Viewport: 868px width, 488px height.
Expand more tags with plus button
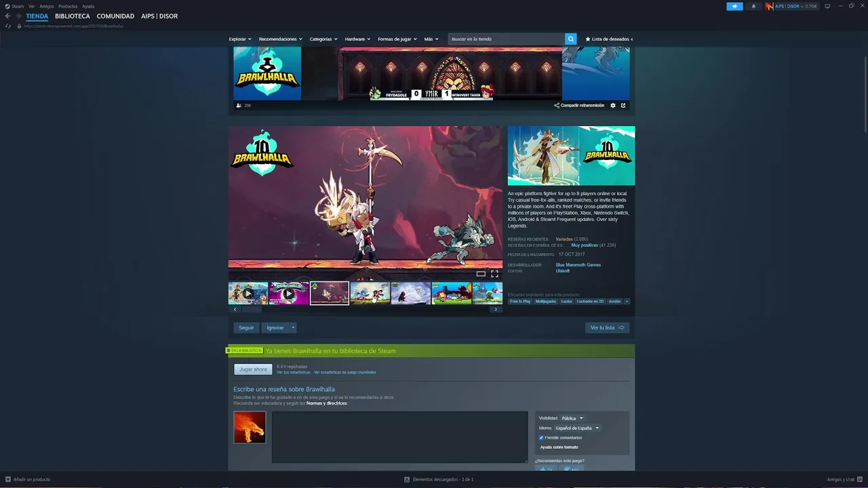pos(627,301)
